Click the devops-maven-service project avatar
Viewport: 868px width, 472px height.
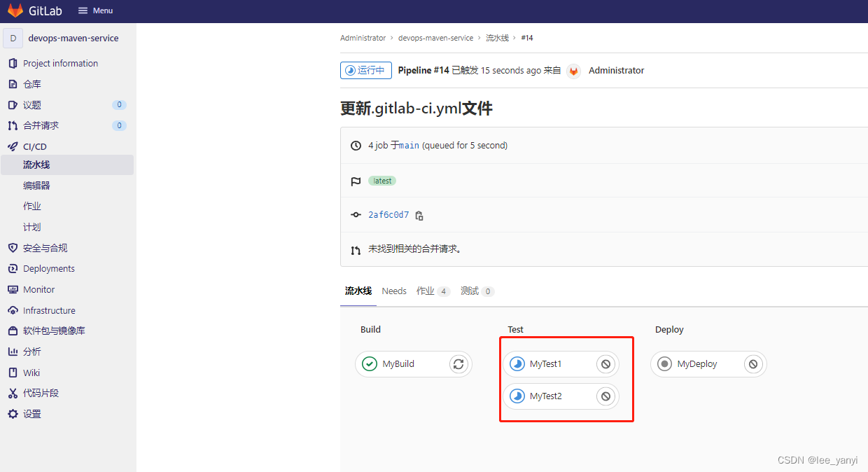click(x=13, y=37)
